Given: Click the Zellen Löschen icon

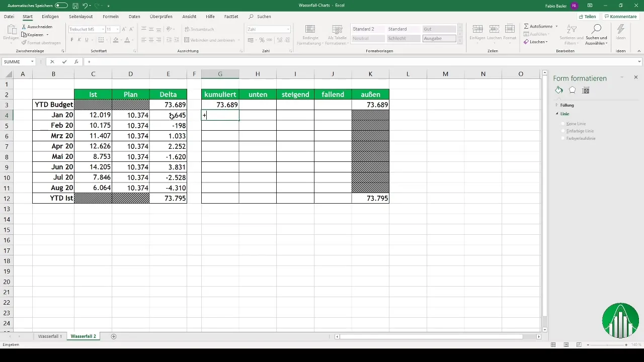Looking at the screenshot, I should [494, 29].
